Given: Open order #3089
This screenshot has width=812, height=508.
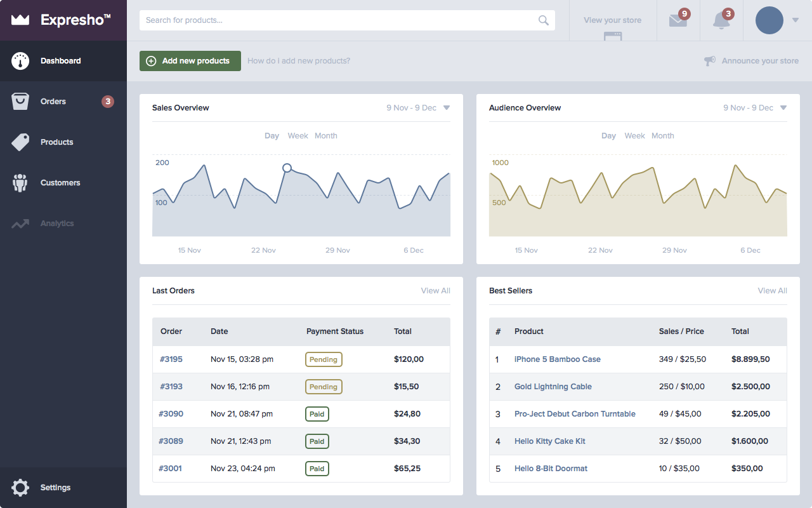Looking at the screenshot, I should tap(171, 441).
